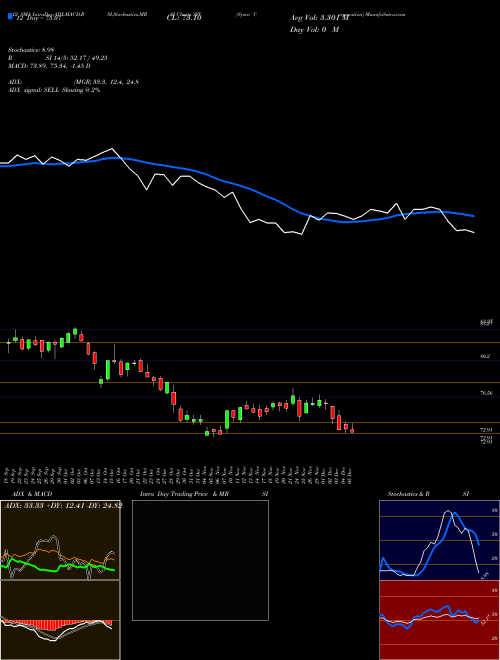Click the 76.56 price axis label
500x660 pixels.
click(486, 393)
